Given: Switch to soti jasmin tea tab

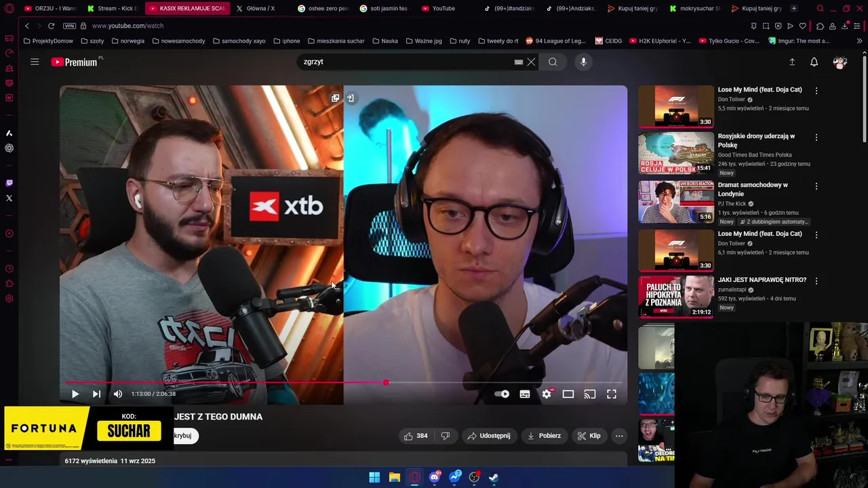Looking at the screenshot, I should (385, 8).
